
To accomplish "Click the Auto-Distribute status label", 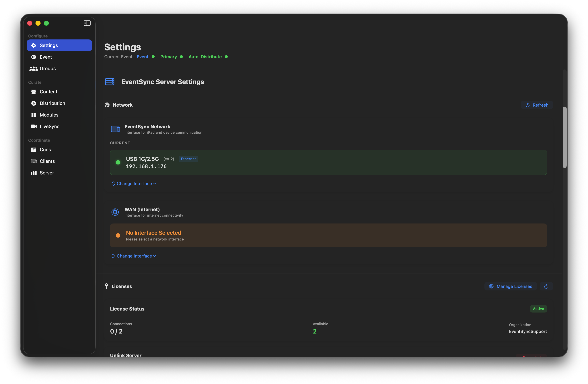I will point(205,57).
